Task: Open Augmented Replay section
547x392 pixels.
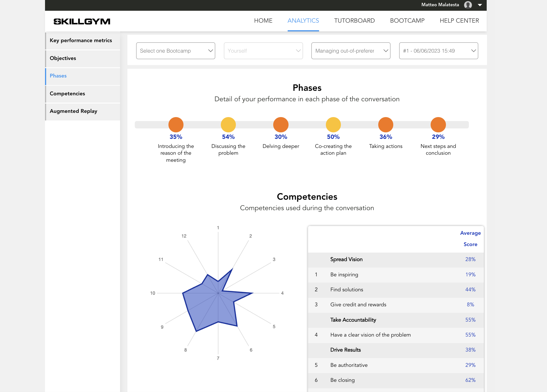Action: (x=74, y=111)
